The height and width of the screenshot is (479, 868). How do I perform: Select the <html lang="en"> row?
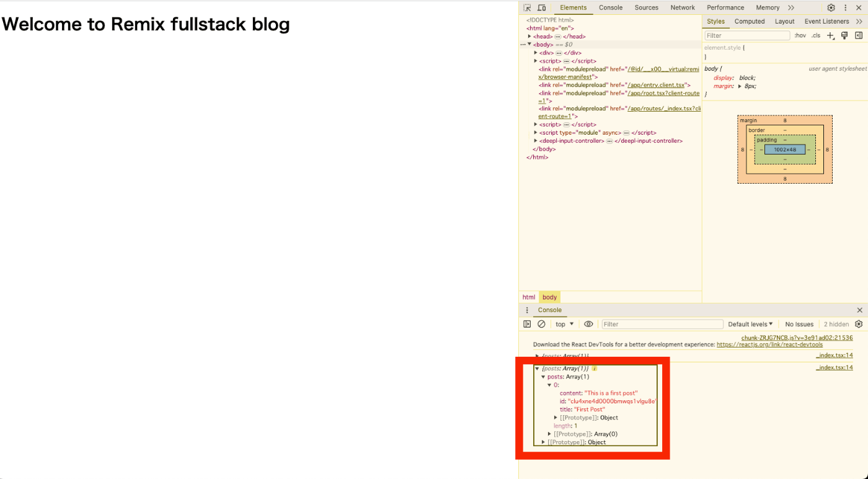pos(551,29)
